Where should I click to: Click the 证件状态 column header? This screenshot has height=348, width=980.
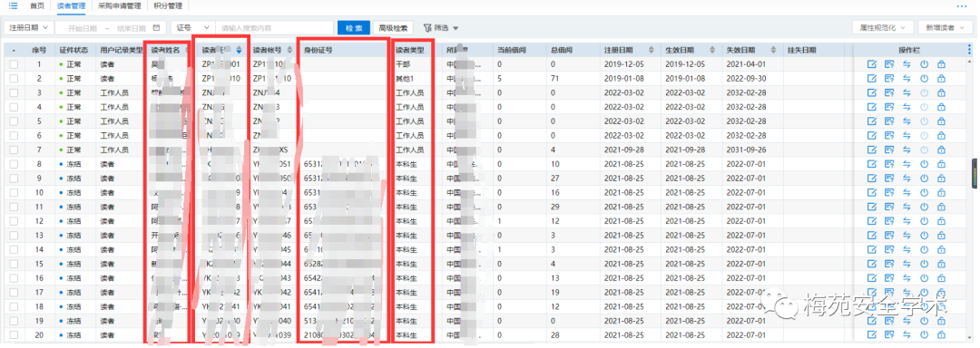pos(73,50)
